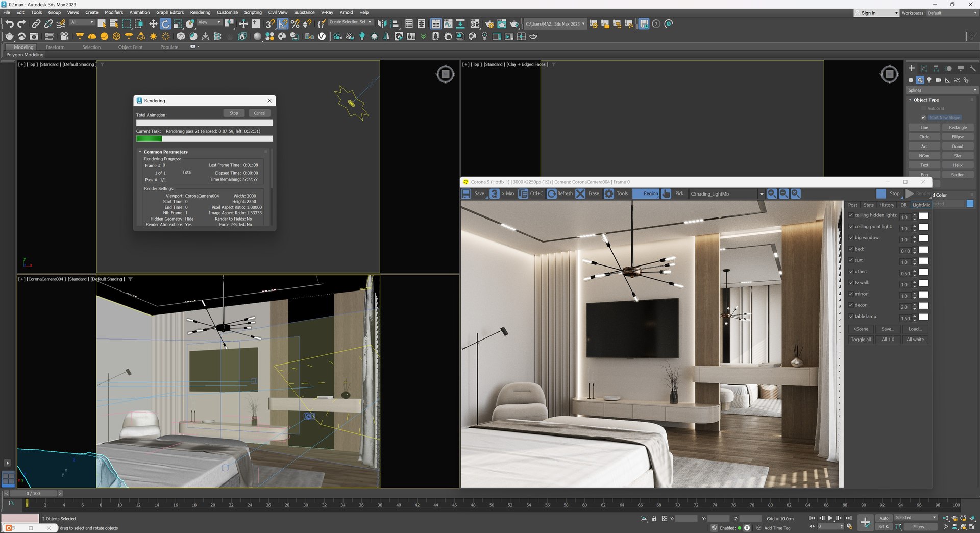The width and height of the screenshot is (980, 533).
Task: Click Corona frame buffer Zoom Out icon
Action: pos(783,193)
